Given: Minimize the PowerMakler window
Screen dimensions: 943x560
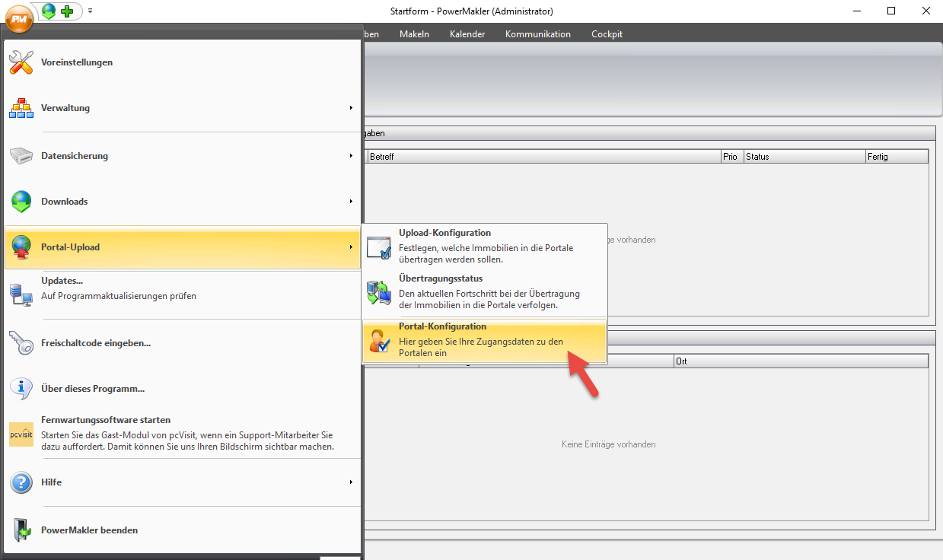Looking at the screenshot, I should [x=857, y=11].
